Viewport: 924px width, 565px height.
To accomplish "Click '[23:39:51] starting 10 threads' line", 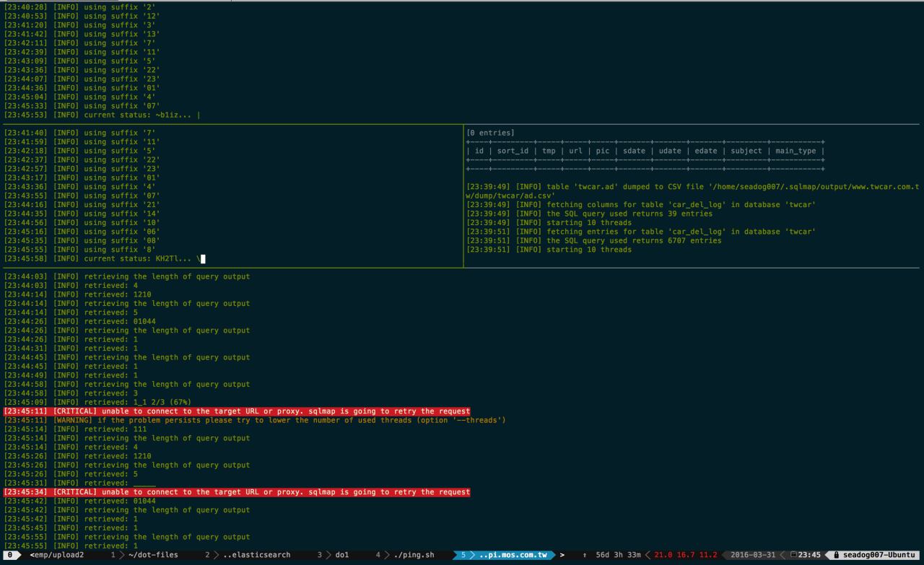I will click(549, 250).
